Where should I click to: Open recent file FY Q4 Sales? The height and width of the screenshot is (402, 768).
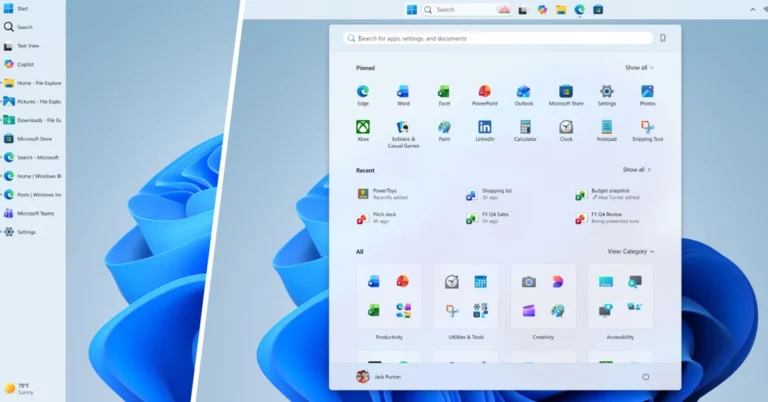(487, 217)
